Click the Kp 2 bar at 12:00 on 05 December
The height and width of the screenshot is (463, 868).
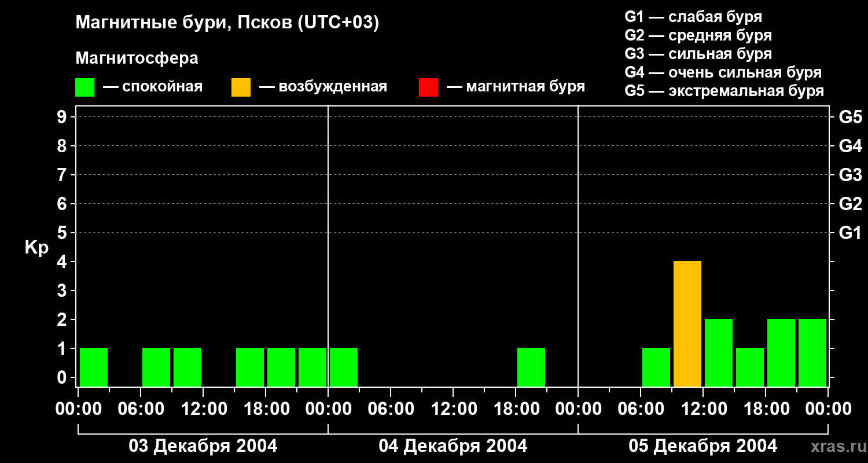click(x=719, y=352)
